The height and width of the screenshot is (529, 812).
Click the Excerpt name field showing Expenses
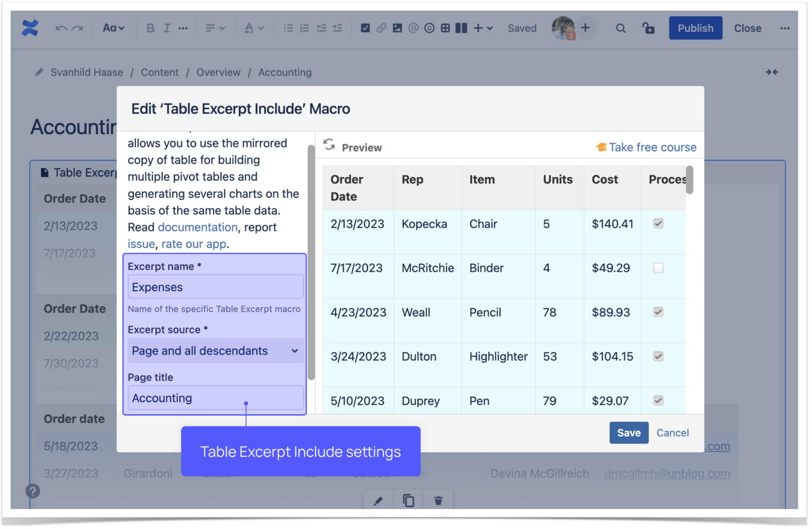pos(215,287)
